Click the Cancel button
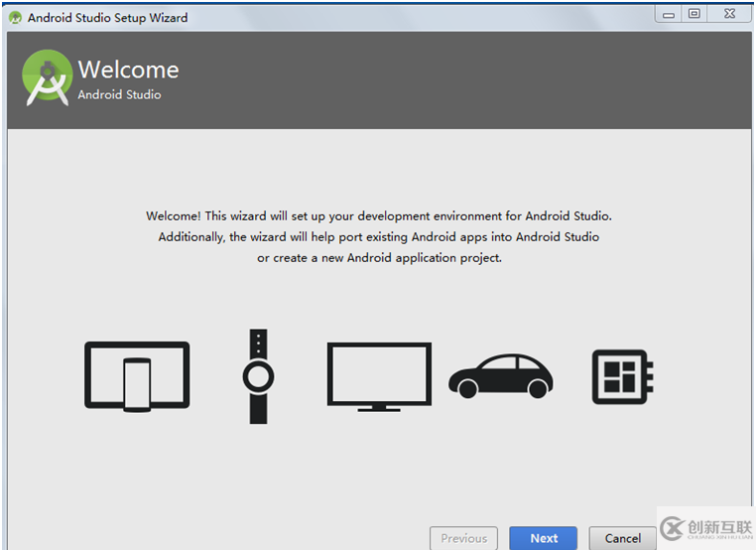756x550 pixels. pyautogui.click(x=622, y=538)
